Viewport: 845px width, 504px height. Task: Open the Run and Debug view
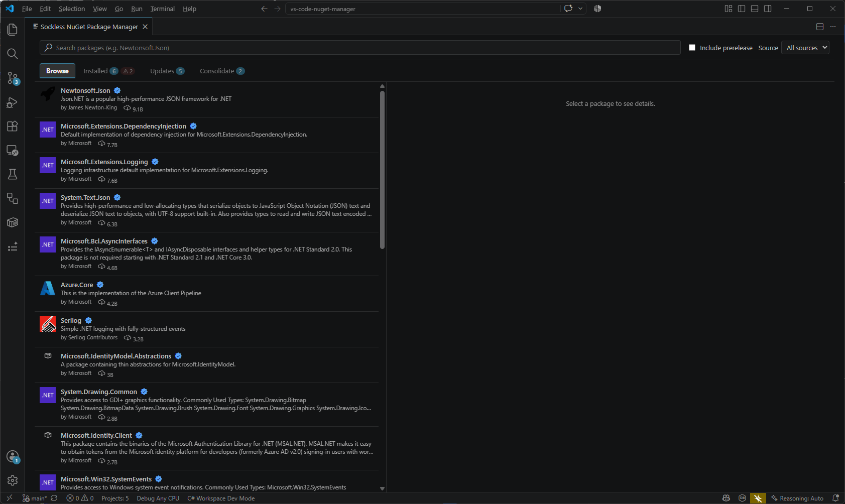[x=13, y=102]
